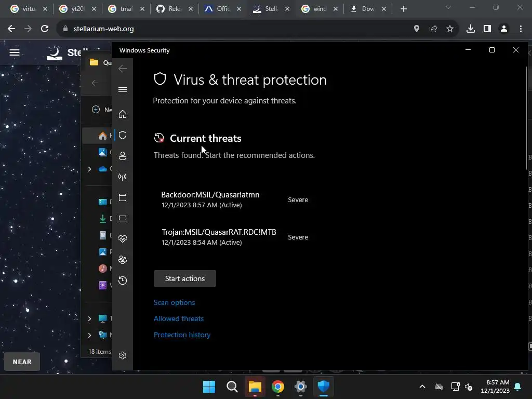
Task: Open App & browser control icon
Action: [x=123, y=197]
